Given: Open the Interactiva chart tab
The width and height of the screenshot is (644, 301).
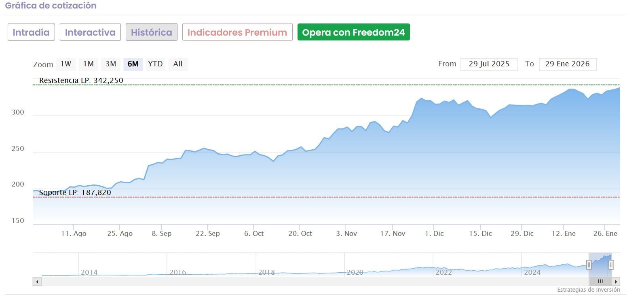Looking at the screenshot, I should 90,32.
